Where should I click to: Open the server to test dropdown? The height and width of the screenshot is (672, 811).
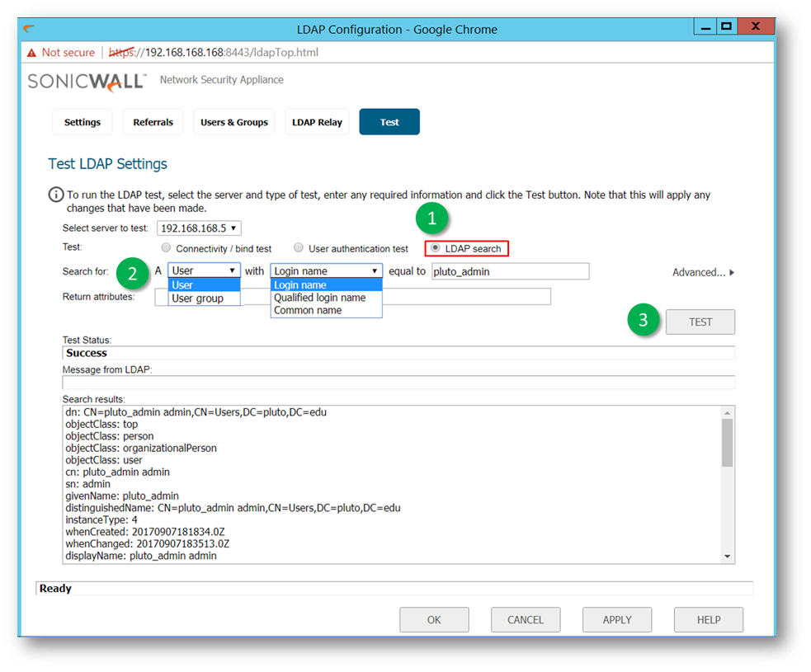click(199, 228)
